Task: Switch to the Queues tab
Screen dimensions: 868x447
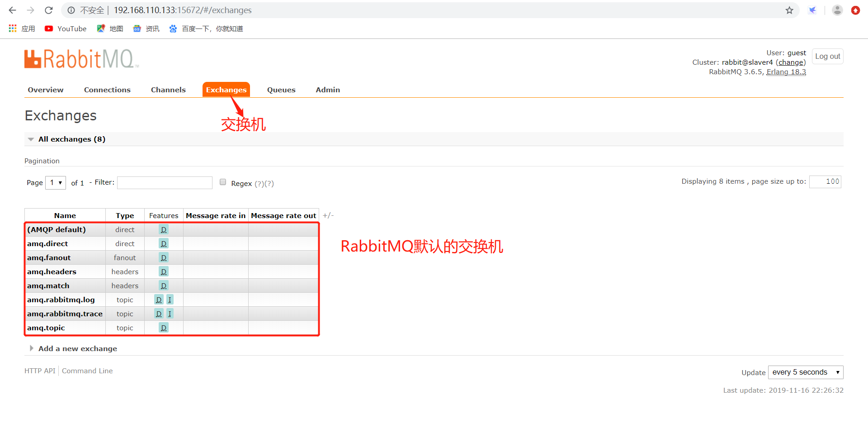Action: (x=281, y=90)
